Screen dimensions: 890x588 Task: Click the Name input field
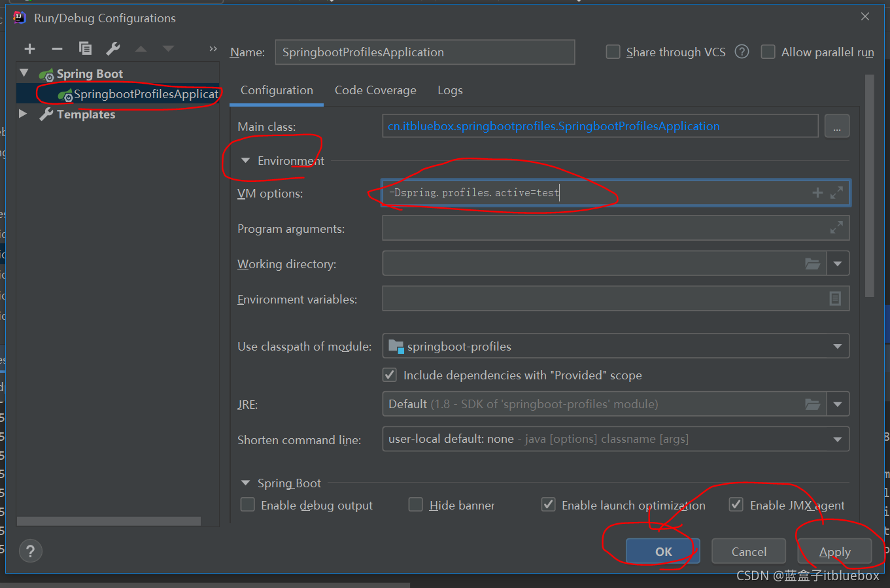[x=425, y=52]
